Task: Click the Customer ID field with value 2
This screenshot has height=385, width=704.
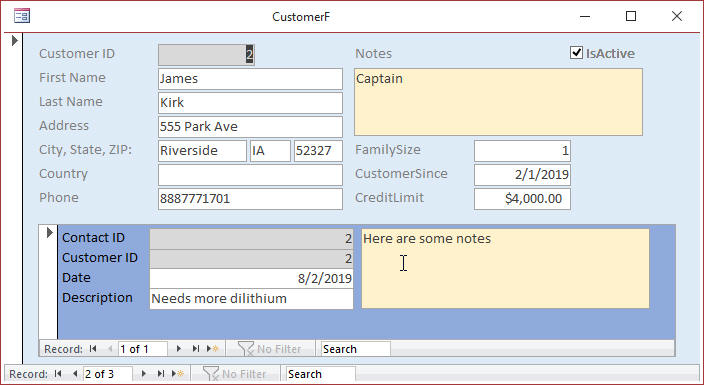Action: click(206, 55)
